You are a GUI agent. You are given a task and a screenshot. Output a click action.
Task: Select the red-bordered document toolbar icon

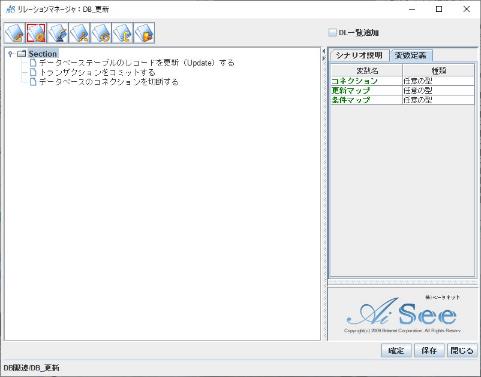coord(36,33)
